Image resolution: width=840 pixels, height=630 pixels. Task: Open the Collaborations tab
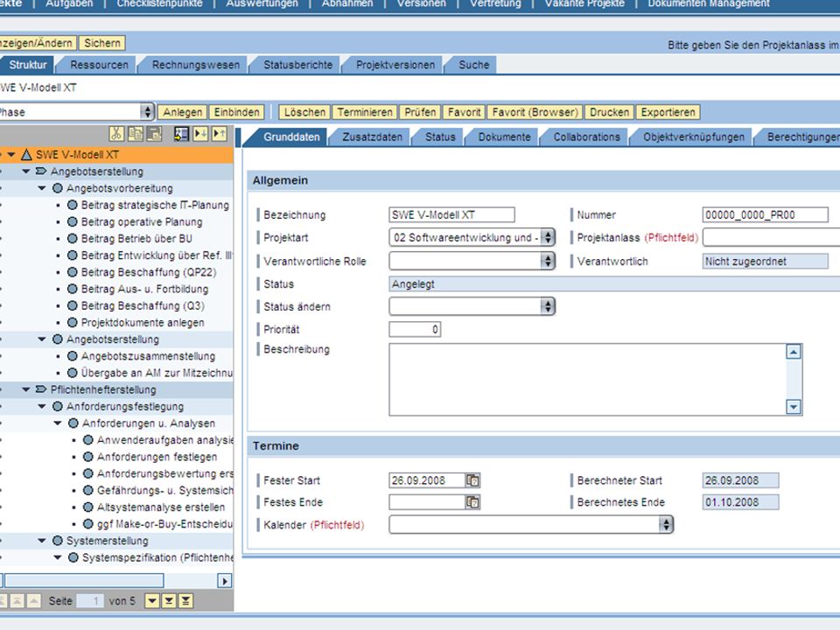(586, 137)
